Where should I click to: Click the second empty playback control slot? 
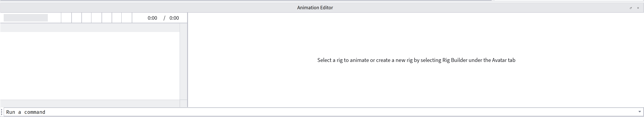pos(77,18)
